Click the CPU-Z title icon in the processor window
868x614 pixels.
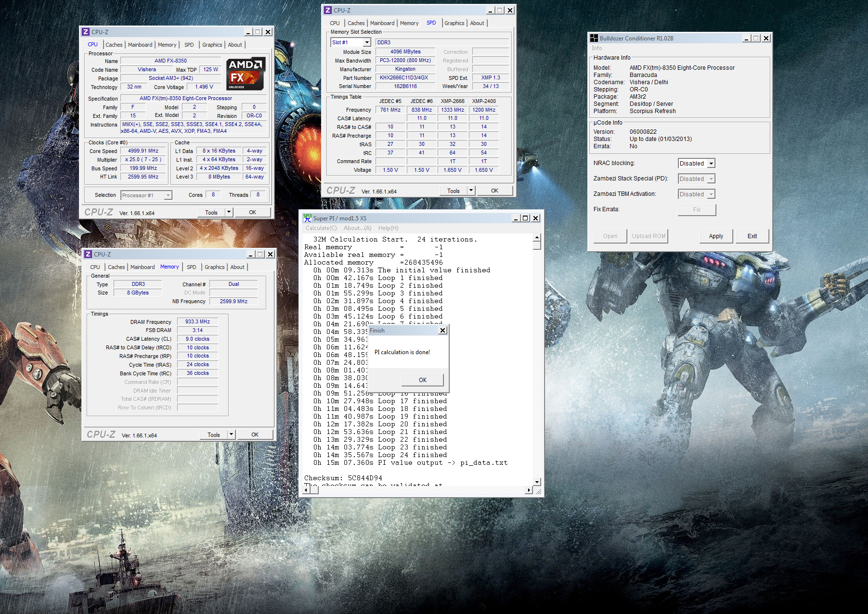coord(86,32)
